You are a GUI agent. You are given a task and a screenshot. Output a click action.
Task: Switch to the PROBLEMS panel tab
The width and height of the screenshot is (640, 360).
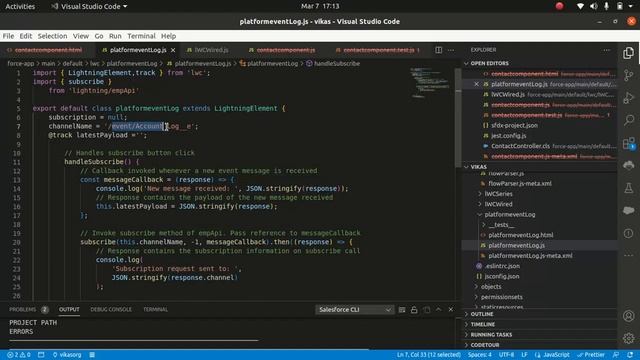22,309
